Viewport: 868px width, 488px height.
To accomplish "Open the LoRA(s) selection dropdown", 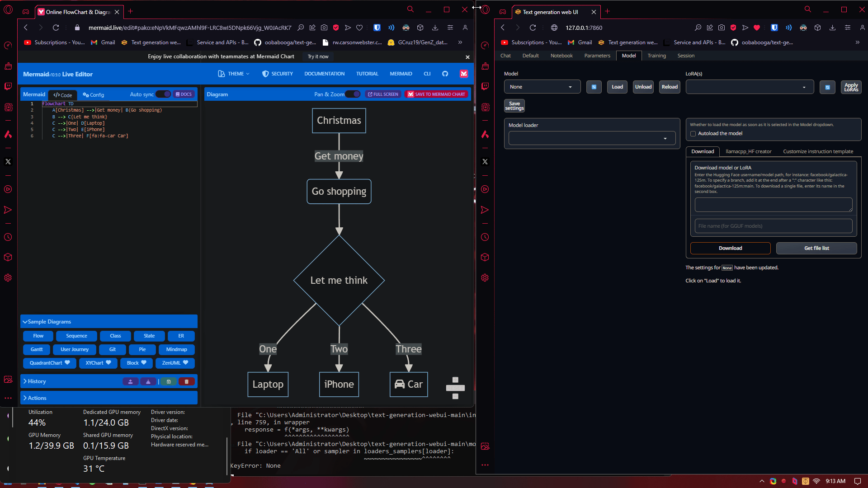I will (x=749, y=86).
